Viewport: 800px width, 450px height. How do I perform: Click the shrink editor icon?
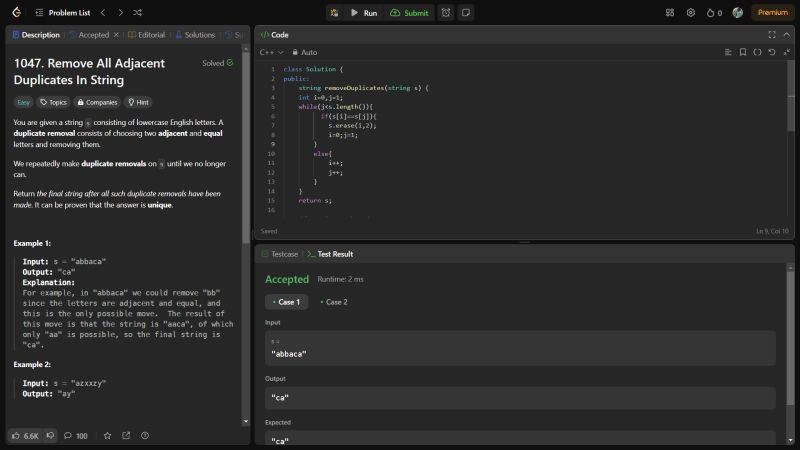[787, 52]
